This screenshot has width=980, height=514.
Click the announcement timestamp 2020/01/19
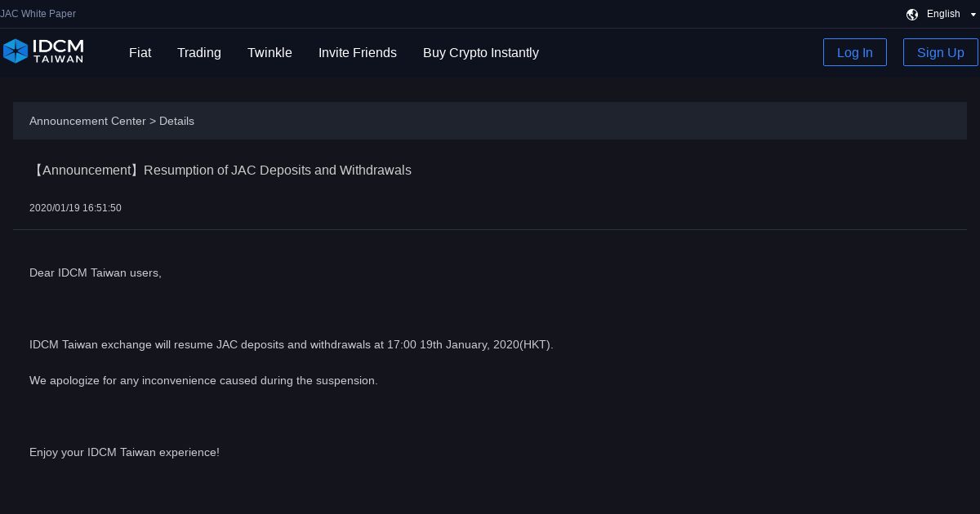pos(75,208)
